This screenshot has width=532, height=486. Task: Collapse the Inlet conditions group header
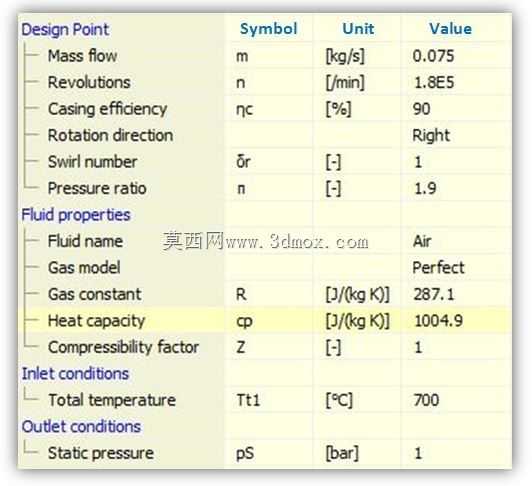(x=75, y=374)
